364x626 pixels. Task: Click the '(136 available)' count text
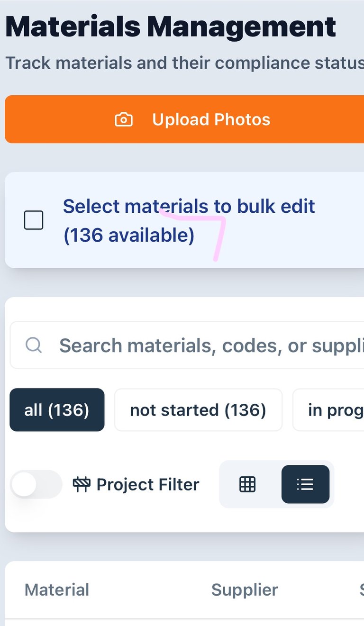click(x=129, y=236)
